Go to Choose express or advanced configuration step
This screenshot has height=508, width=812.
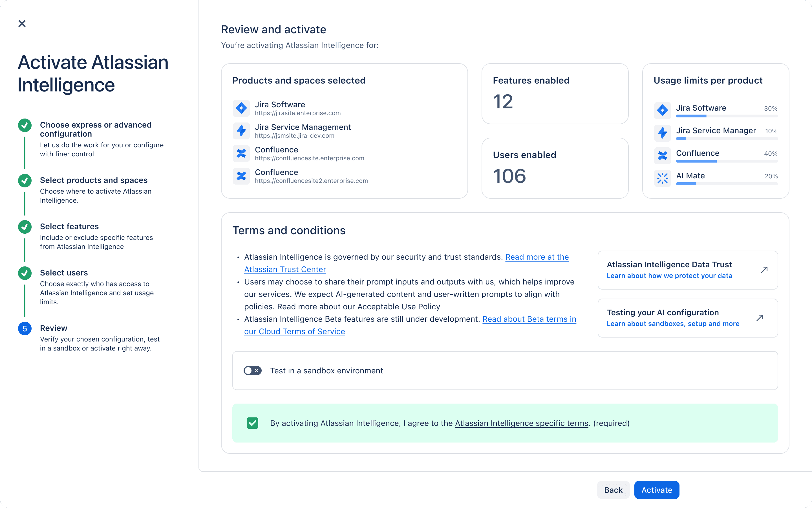click(96, 129)
